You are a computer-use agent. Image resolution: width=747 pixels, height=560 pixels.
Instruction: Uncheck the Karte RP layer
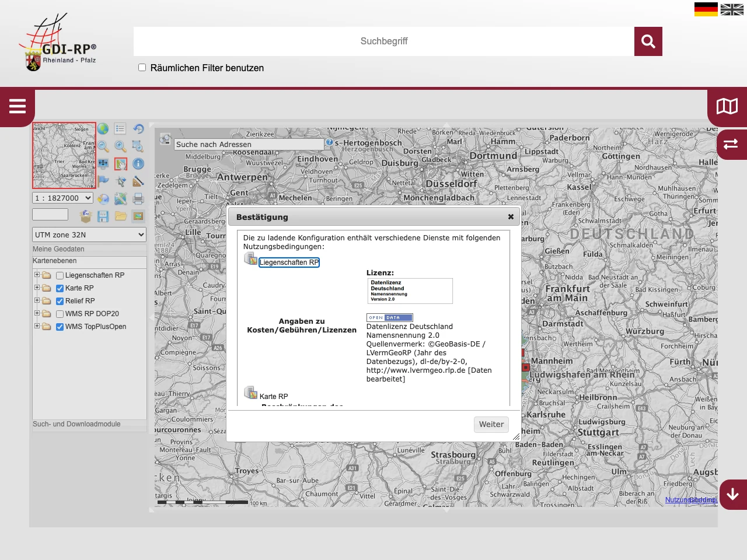click(x=60, y=288)
